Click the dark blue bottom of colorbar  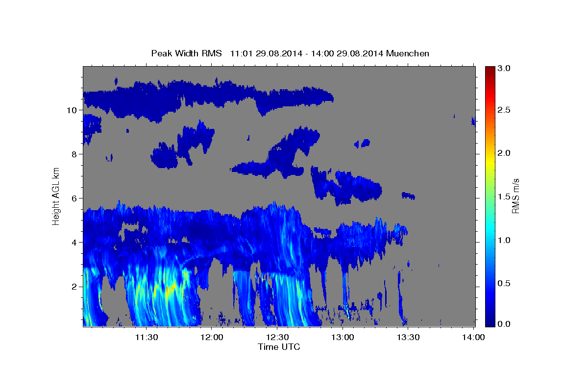coord(490,322)
